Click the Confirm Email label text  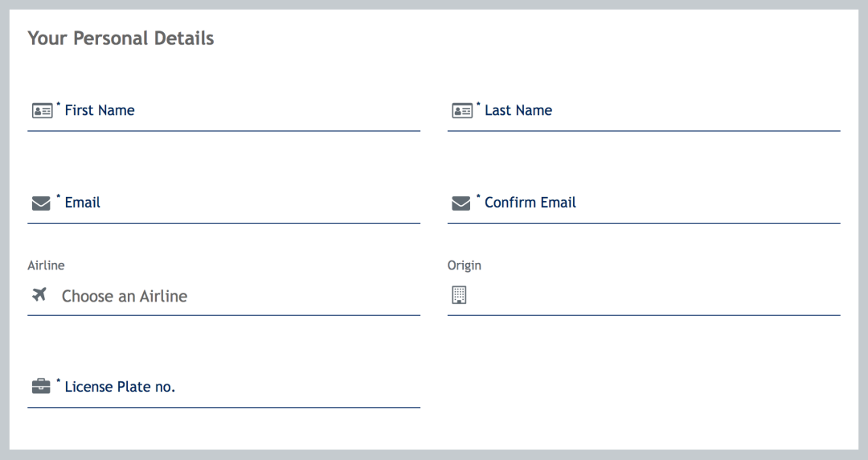pos(530,203)
